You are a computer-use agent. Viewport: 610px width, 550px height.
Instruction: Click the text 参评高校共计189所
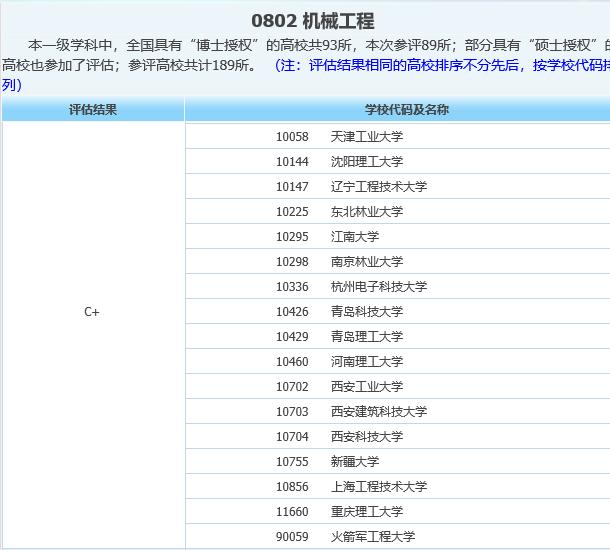(189, 65)
